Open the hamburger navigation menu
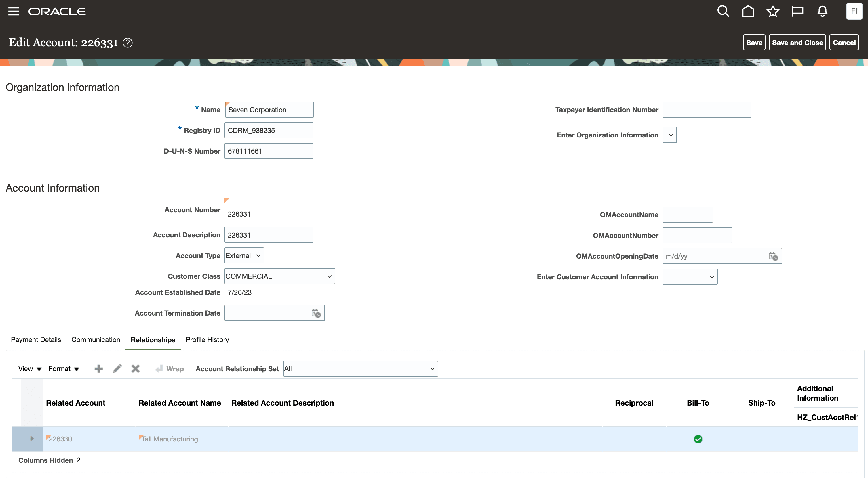The height and width of the screenshot is (478, 868). click(x=14, y=12)
